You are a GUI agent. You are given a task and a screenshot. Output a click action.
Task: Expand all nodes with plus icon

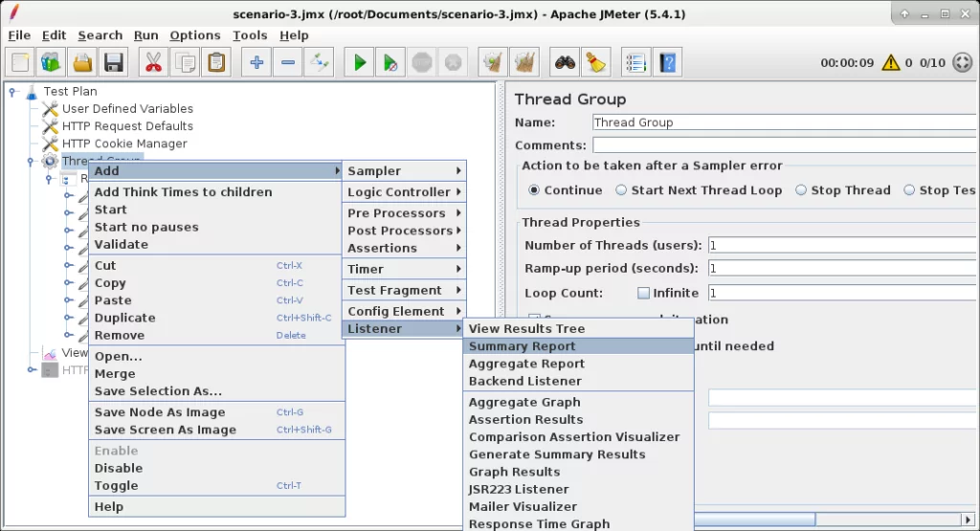click(256, 62)
